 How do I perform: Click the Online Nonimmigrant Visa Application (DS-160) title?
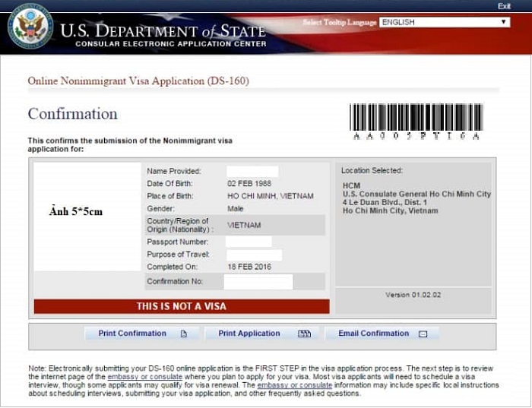click(138, 81)
